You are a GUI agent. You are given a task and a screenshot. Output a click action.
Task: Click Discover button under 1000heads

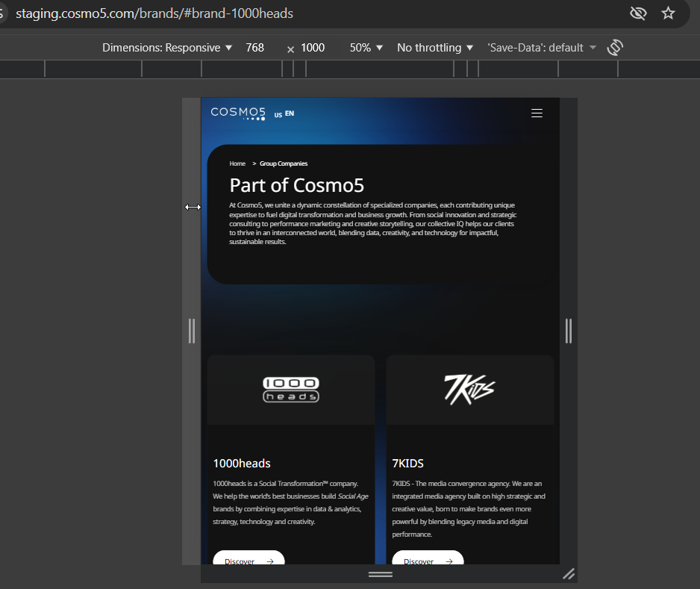click(249, 558)
